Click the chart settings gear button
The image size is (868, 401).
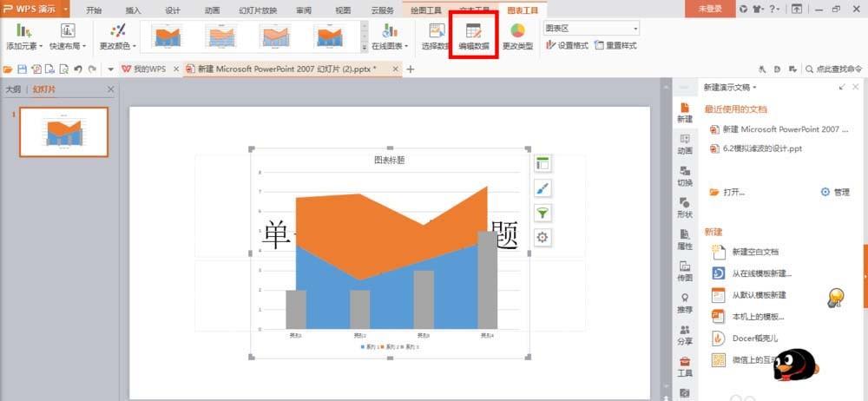point(543,237)
